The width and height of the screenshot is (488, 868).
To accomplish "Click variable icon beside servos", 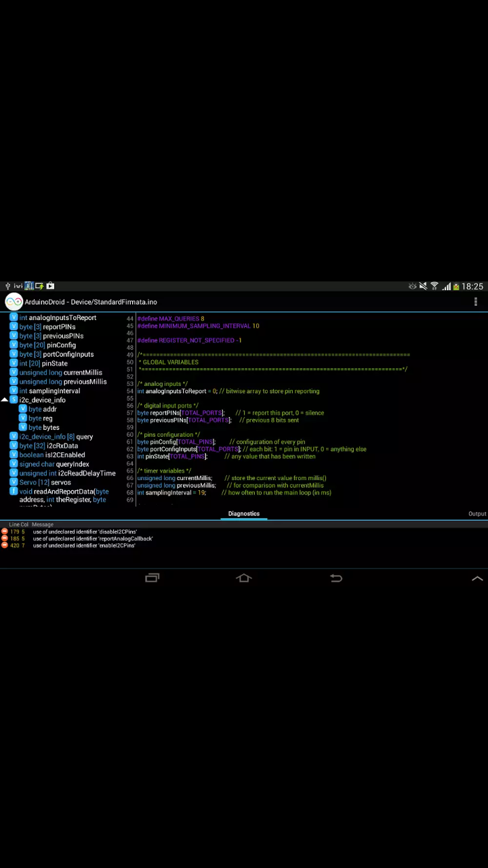I will [14, 482].
